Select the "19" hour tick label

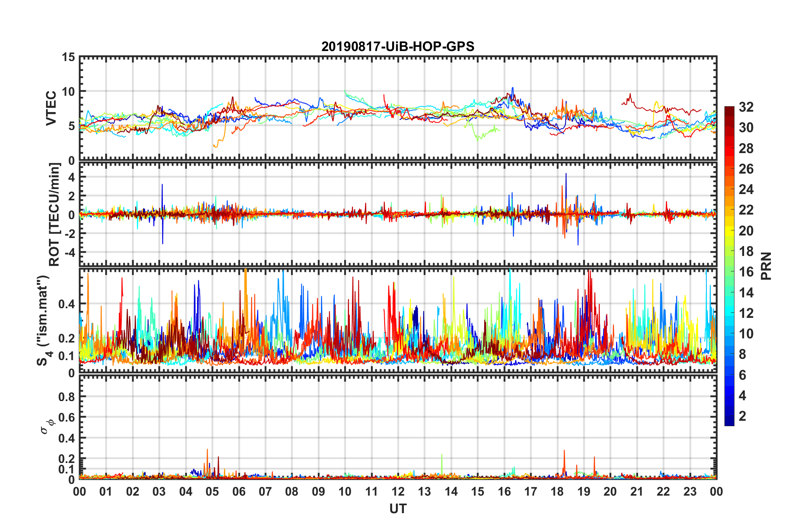[x=584, y=491]
